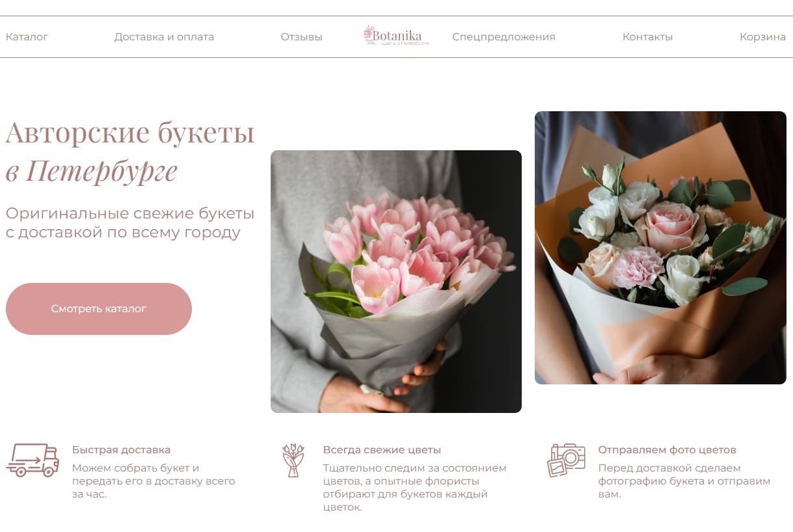The height and width of the screenshot is (532, 793).
Task: Click the Быстрая доставка heading
Action: 121,450
